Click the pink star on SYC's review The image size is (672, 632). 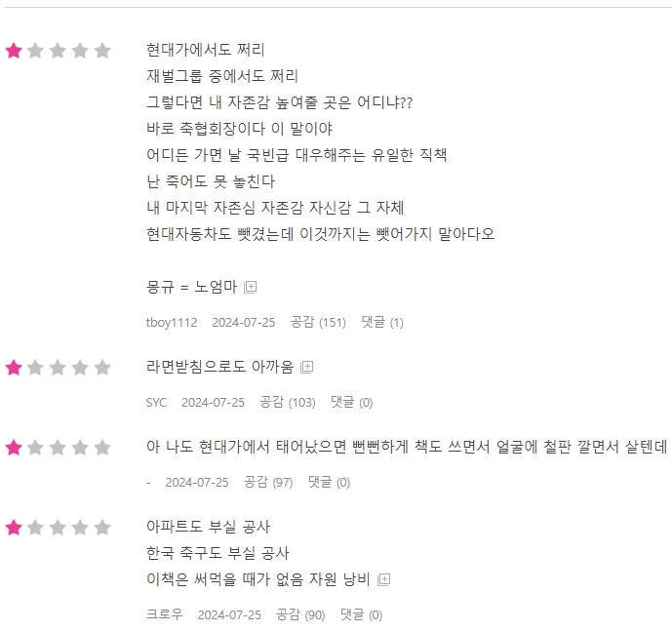[x=14, y=368]
